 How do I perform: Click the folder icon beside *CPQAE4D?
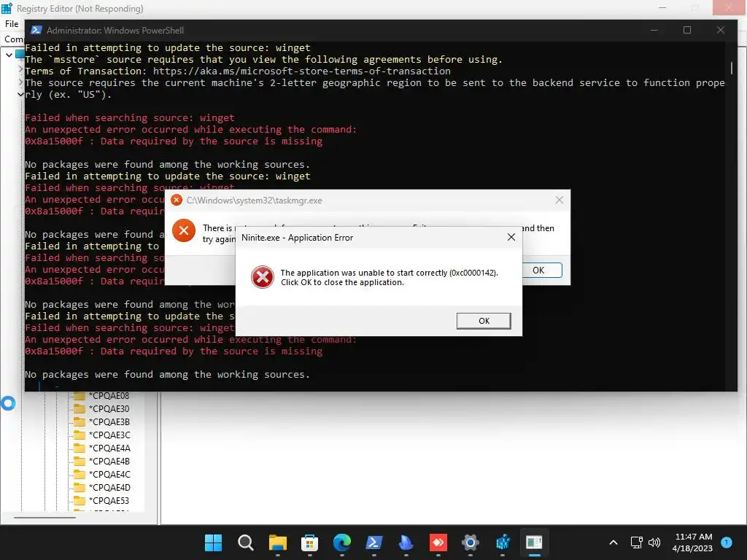click(79, 487)
